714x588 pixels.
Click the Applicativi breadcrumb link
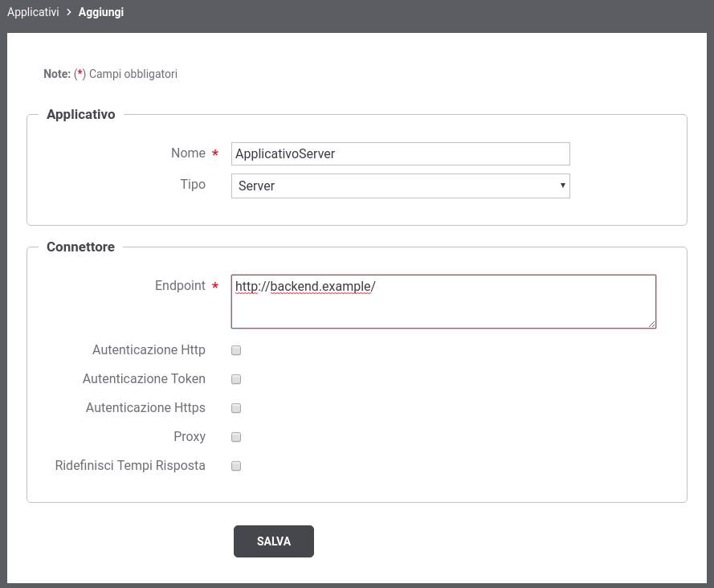[33, 12]
